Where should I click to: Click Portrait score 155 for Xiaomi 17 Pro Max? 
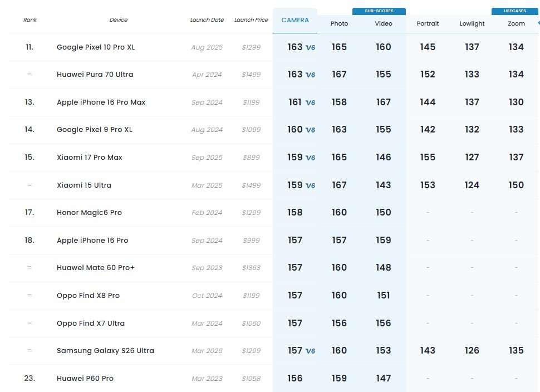pyautogui.click(x=428, y=158)
